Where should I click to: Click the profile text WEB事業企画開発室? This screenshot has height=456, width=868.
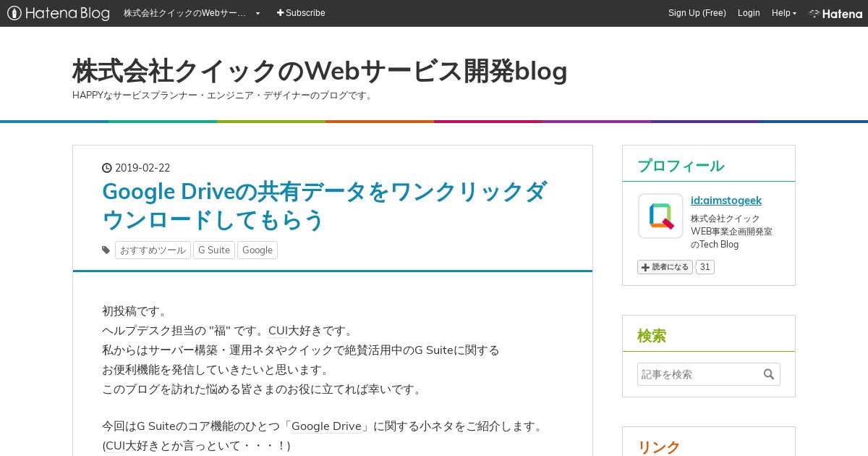[731, 232]
